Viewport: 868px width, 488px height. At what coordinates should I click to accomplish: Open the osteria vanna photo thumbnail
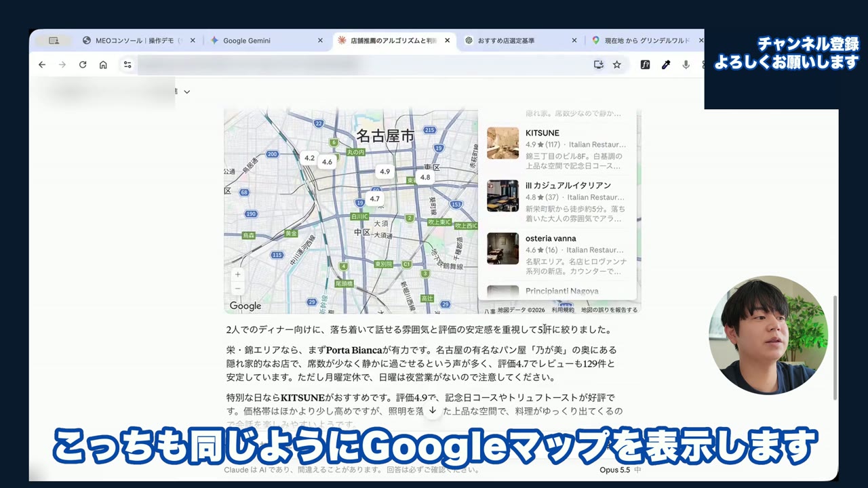tap(503, 249)
